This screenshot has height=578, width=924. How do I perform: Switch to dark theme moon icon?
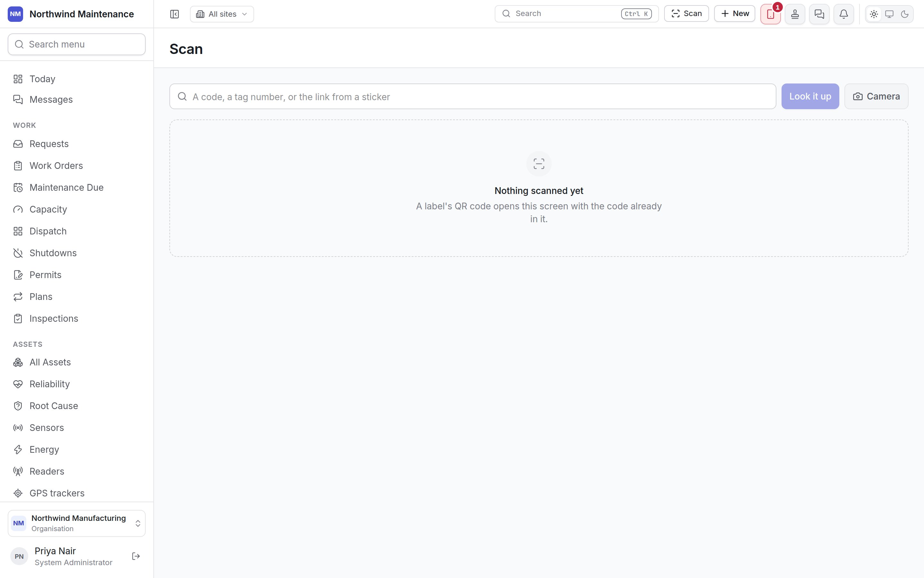click(x=904, y=14)
